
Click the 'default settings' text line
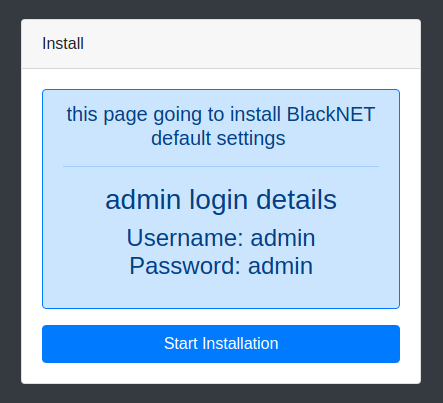pos(218,138)
